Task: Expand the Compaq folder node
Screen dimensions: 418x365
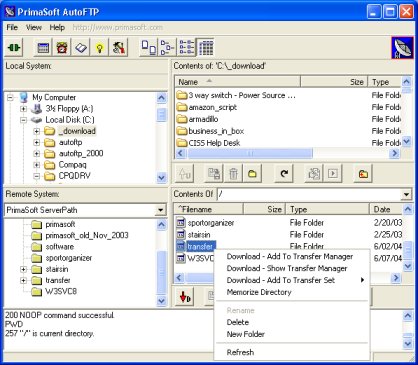Action: (37, 165)
